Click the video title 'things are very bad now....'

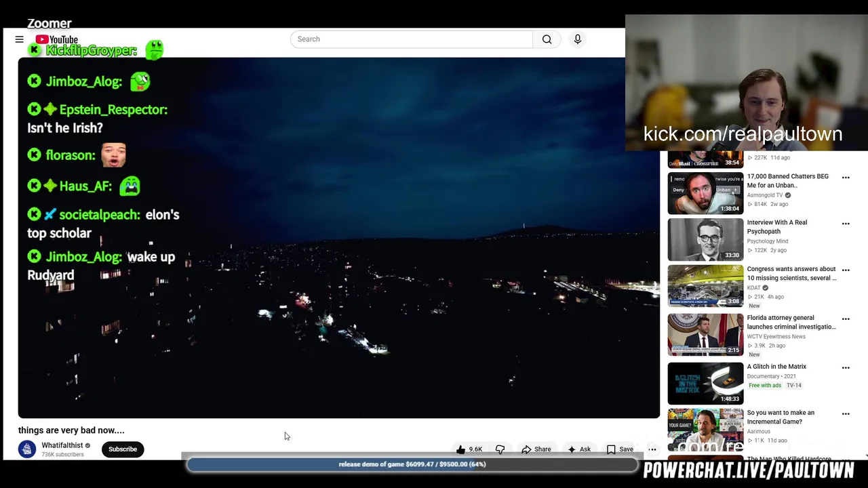click(x=71, y=430)
